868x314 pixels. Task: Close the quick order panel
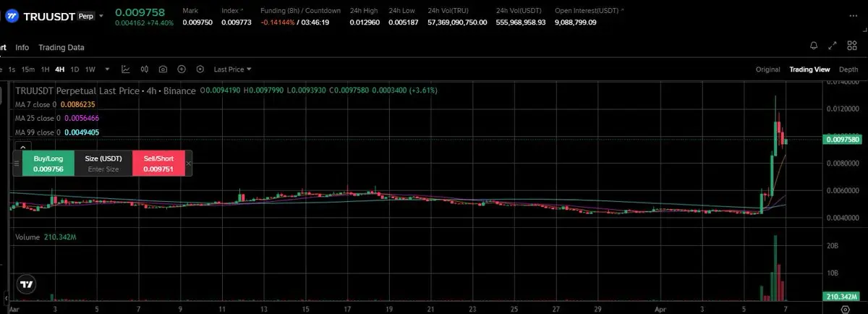(189, 164)
